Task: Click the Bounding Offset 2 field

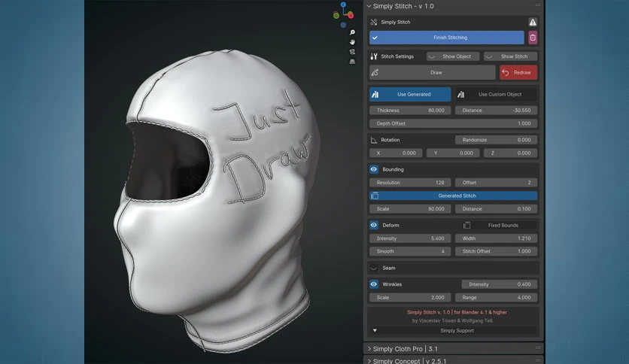Action: tap(497, 183)
